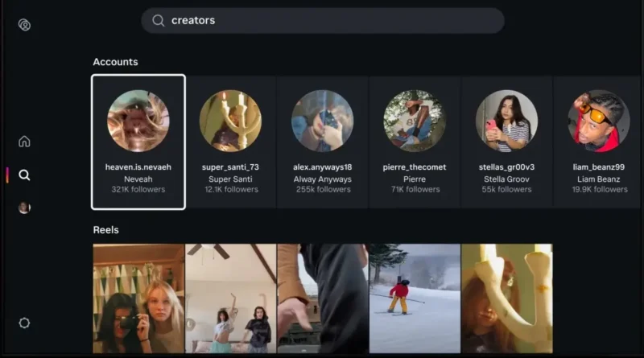
Task: Select the Search icon in sidebar
Action: click(24, 175)
